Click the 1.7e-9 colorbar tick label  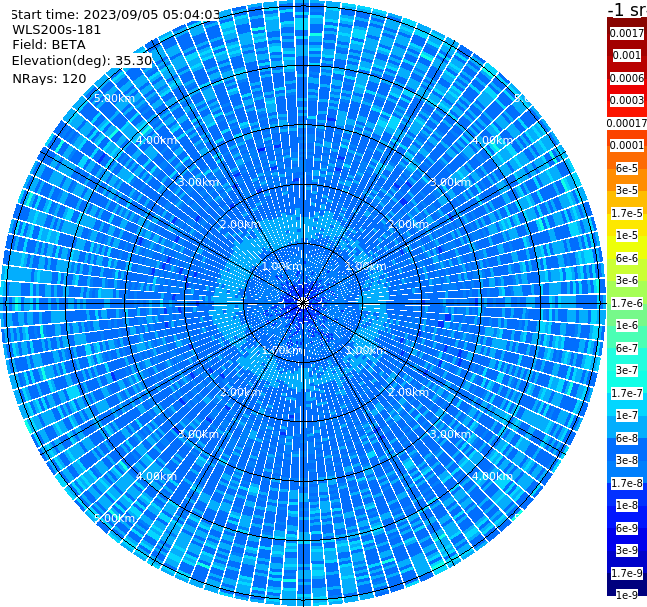pos(627,573)
